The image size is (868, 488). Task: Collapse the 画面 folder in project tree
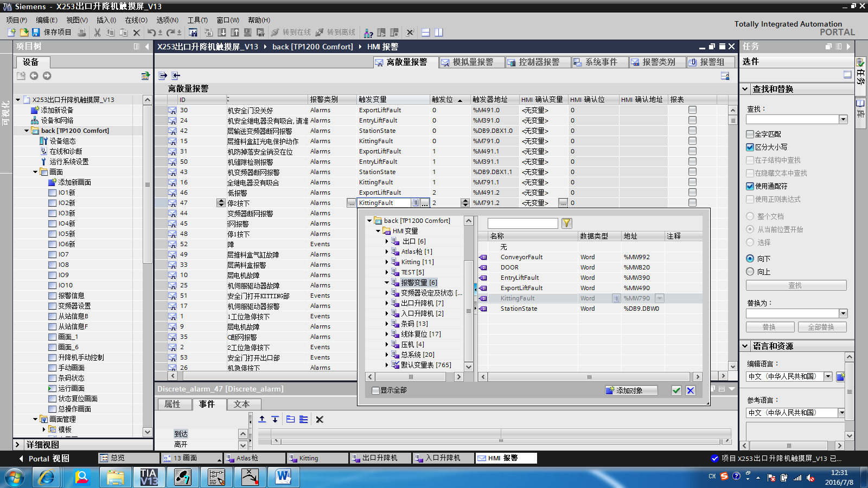point(35,172)
